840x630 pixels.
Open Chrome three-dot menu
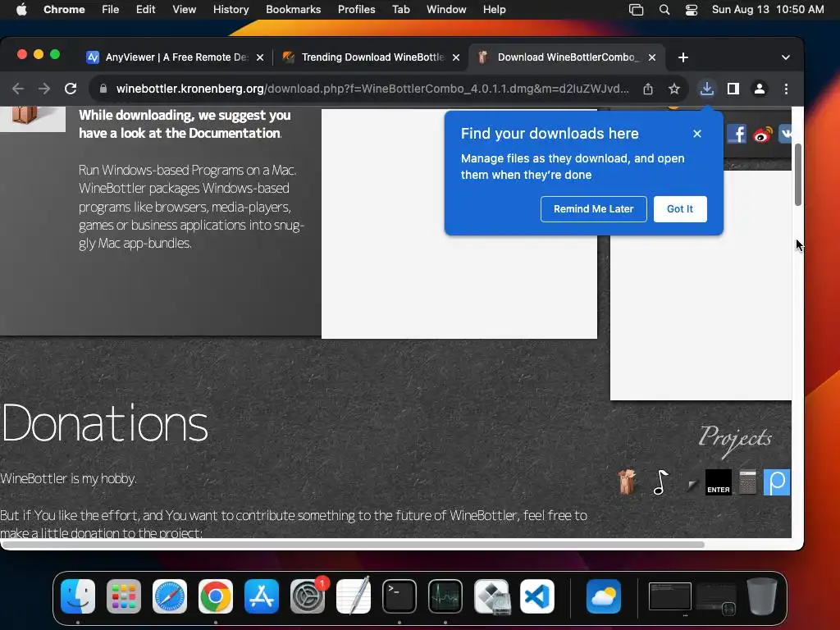point(786,89)
